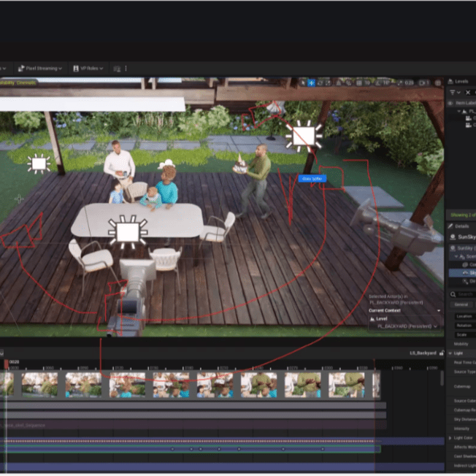Activate the Select mode arrow tool in viewport
This screenshot has width=476, height=476.
coord(303,82)
